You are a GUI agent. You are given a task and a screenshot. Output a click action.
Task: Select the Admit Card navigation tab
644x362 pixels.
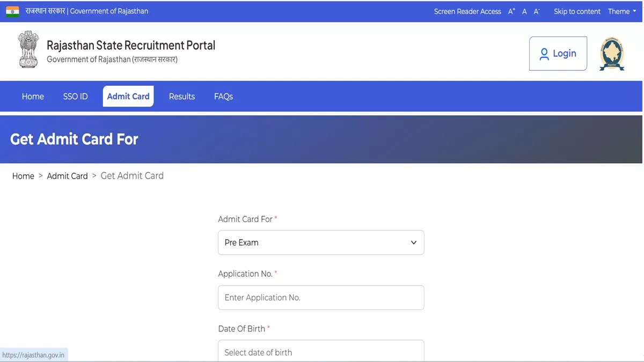tap(128, 97)
